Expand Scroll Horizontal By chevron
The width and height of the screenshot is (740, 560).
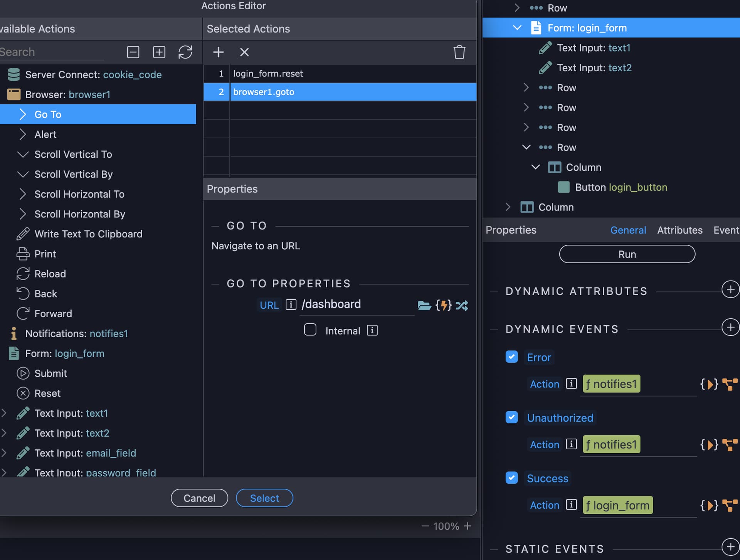pyautogui.click(x=23, y=214)
